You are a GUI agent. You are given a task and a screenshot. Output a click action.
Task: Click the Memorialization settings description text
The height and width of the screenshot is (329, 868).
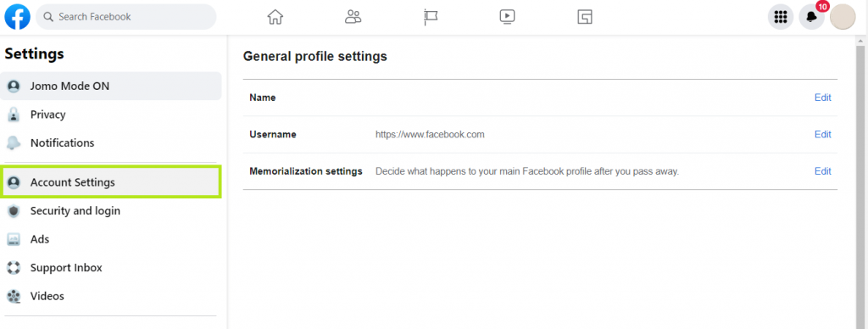coord(527,171)
